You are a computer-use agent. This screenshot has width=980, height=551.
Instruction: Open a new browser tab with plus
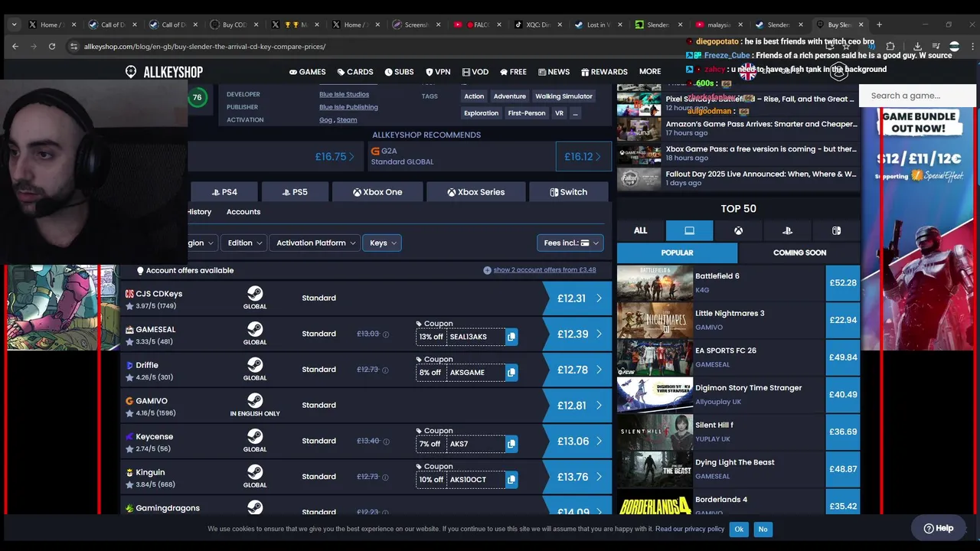(879, 24)
